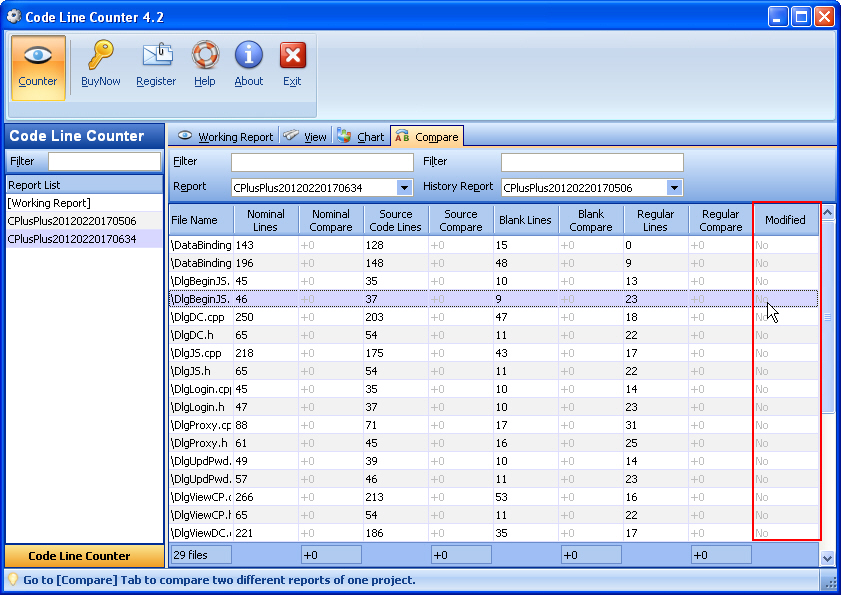Click the red Exit icon
Image resolution: width=841 pixels, height=595 pixels.
(292, 57)
